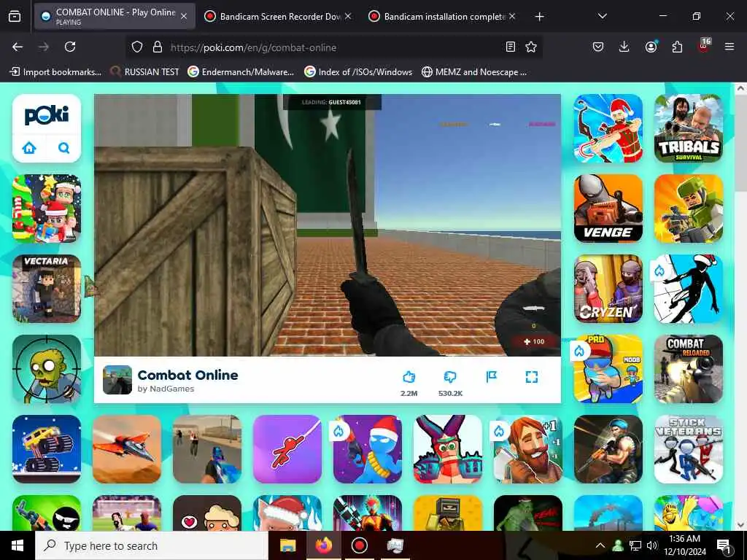Open tracking protection shield icon
The image size is (747, 560).
pos(137,47)
